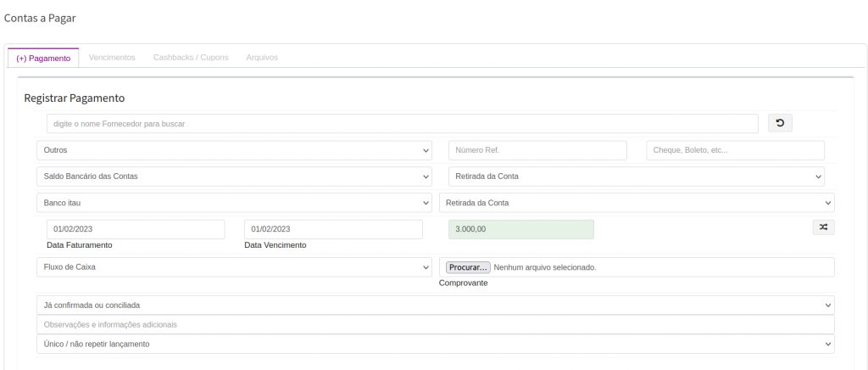Viewport: 868px width, 370px height.
Task: Click the Data Vencimento date field
Action: (x=333, y=229)
